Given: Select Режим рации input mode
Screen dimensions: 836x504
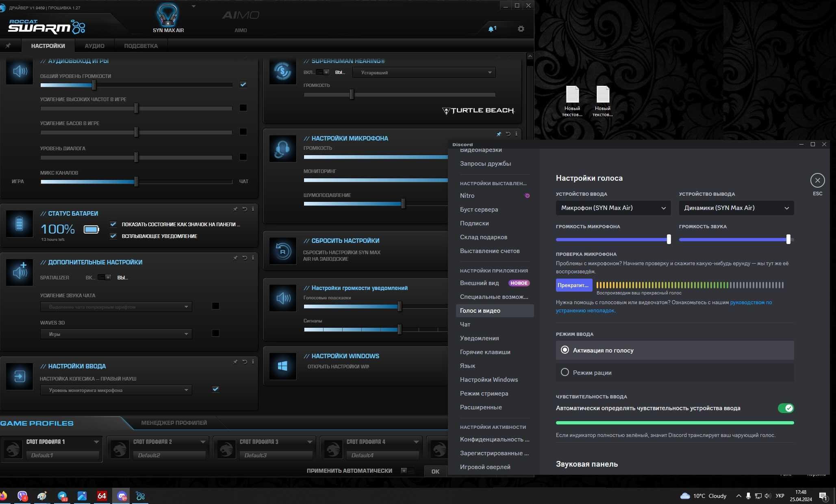Looking at the screenshot, I should click(x=675, y=372).
